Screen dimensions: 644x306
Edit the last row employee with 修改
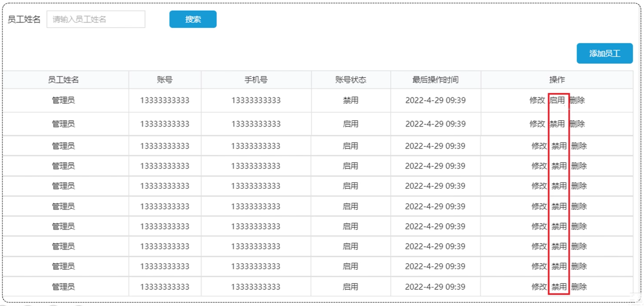click(539, 287)
